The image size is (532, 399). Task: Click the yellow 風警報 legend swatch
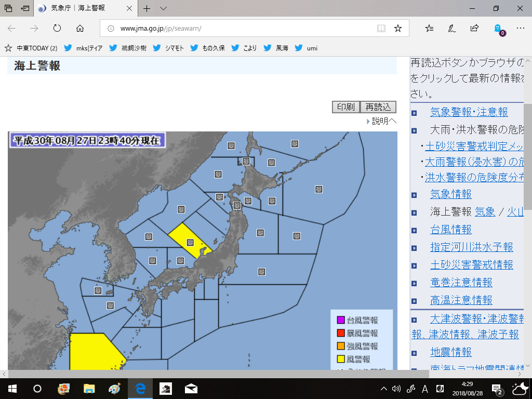point(341,358)
